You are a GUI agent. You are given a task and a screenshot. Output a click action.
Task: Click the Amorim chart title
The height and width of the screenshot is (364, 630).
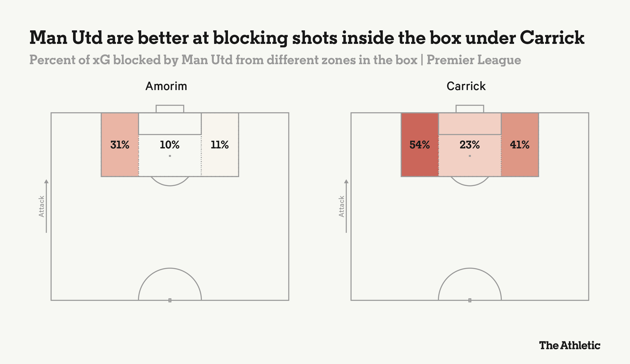coord(166,86)
